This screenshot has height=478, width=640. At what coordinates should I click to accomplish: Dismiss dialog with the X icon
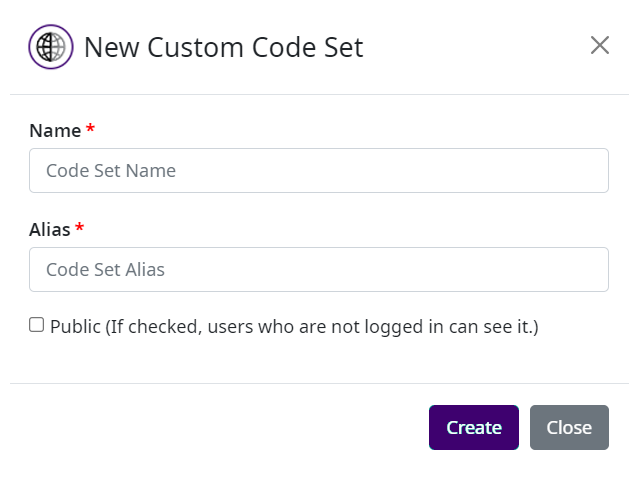point(599,45)
